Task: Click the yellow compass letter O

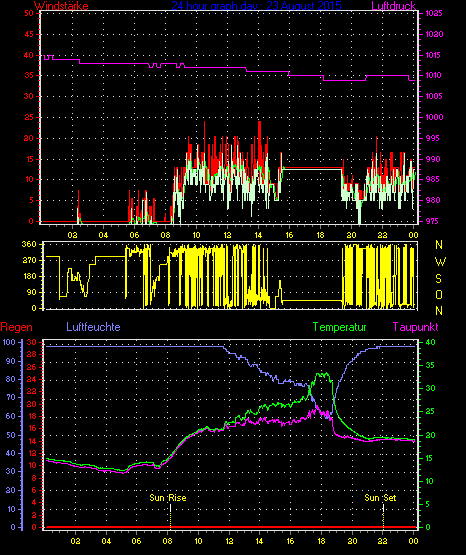Action: click(x=439, y=295)
